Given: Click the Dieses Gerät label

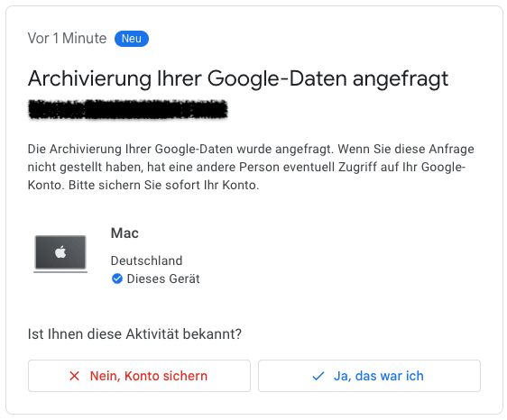Looking at the screenshot, I should pos(163,278).
